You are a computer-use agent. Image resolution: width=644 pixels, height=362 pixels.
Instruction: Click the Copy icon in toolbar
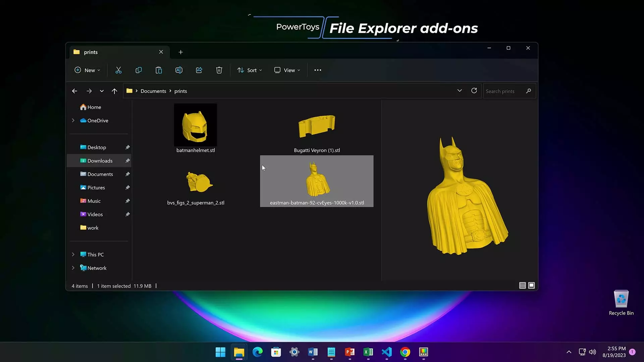pyautogui.click(x=139, y=70)
